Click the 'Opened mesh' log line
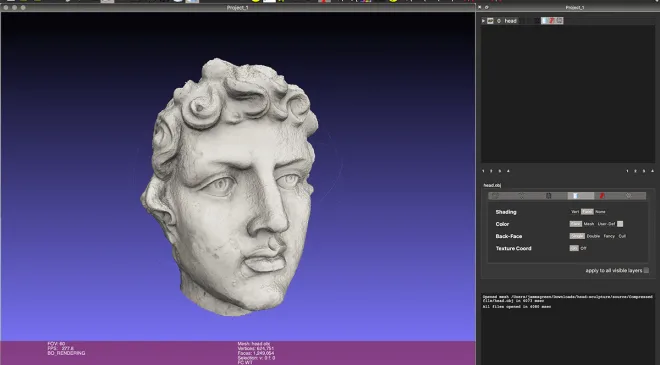The height and width of the screenshot is (365, 660). (567, 299)
